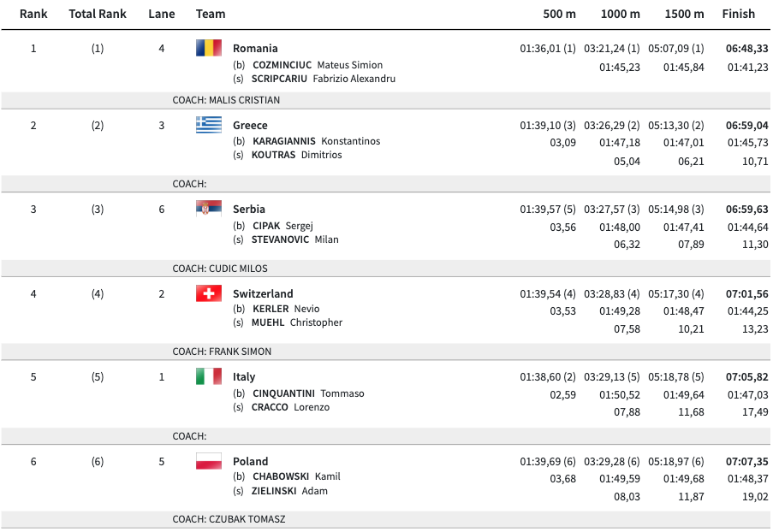Open the Greece team name link

(250, 125)
